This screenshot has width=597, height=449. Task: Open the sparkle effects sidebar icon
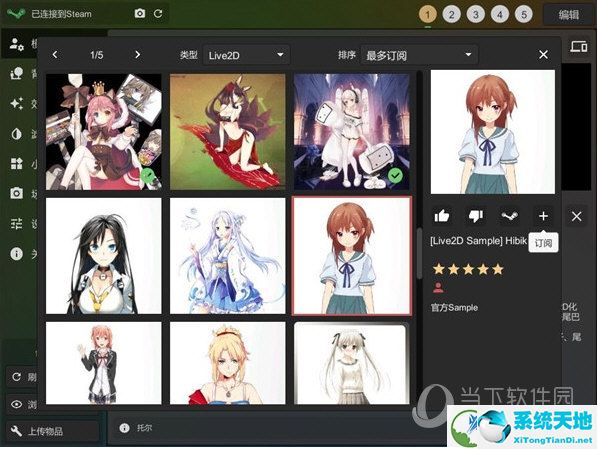pos(16,103)
